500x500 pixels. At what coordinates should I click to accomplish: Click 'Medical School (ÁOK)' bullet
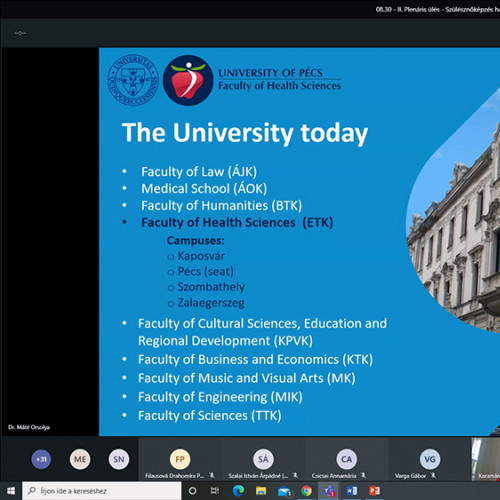coord(204,189)
